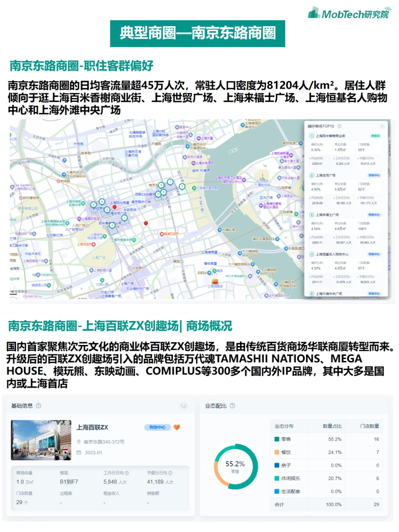Viewport: 399px width, 532px height.
Task: Click the 商业街 tag on 上海百米香榭商业街
Action: click(x=376, y=135)
